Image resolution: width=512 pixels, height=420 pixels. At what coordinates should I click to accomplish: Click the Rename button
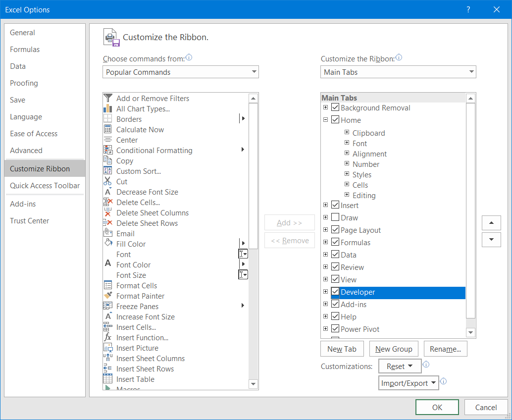pyautogui.click(x=445, y=349)
